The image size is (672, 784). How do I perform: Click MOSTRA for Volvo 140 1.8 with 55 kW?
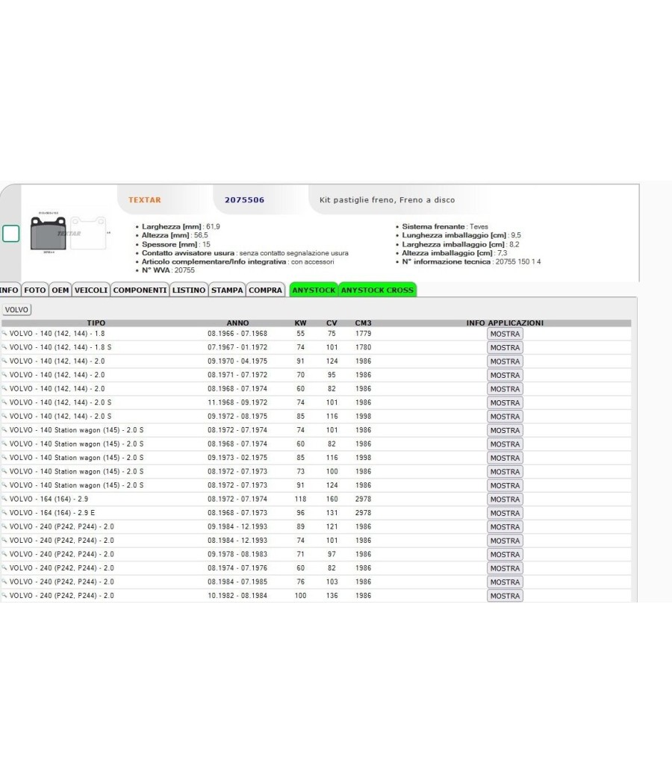[505, 334]
